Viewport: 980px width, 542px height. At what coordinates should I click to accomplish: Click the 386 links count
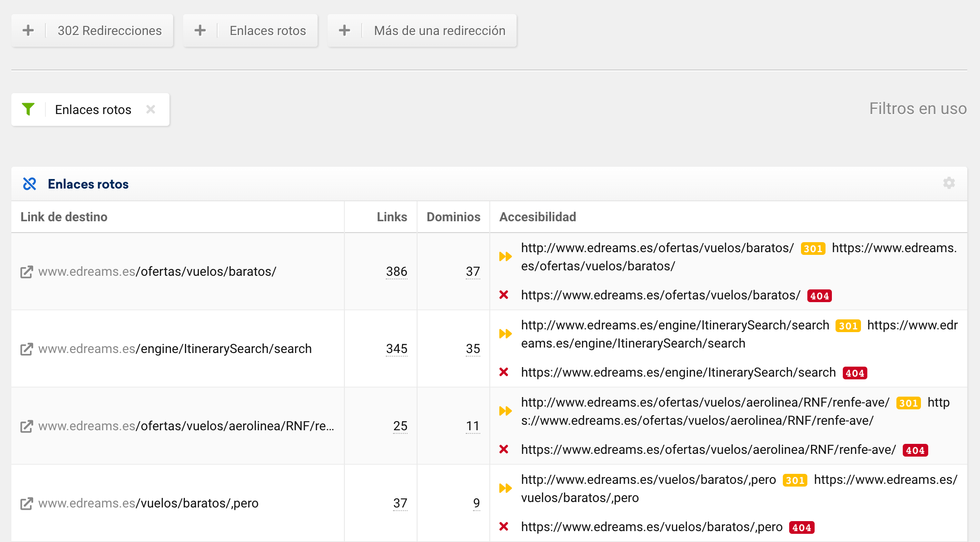[x=396, y=272]
